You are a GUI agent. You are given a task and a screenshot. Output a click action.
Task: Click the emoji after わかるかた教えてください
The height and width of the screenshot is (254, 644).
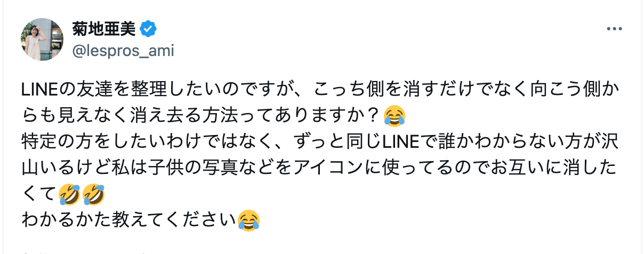coord(248,220)
